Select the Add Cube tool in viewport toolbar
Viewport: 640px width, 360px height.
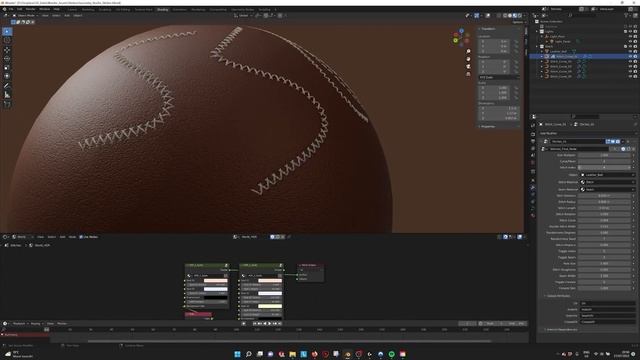[7, 104]
